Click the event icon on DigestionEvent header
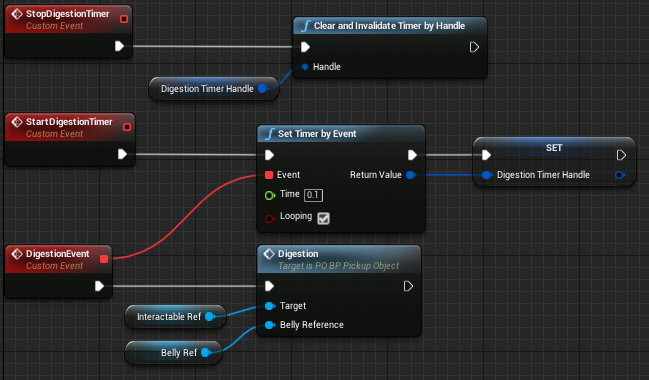The width and height of the screenshot is (649, 380). click(x=17, y=254)
